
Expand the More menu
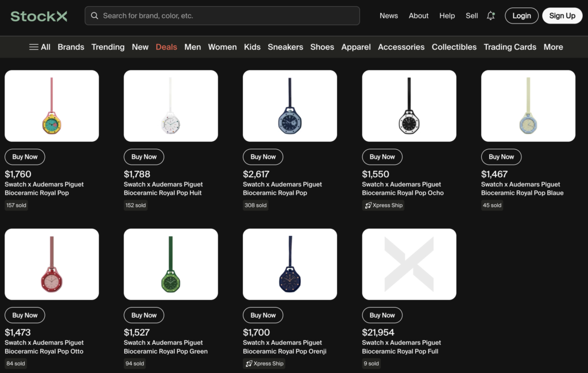pos(554,47)
